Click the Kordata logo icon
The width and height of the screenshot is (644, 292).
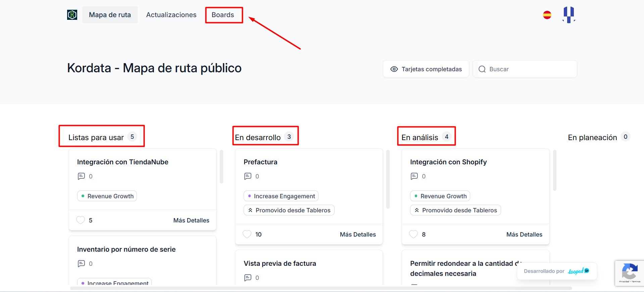72,15
